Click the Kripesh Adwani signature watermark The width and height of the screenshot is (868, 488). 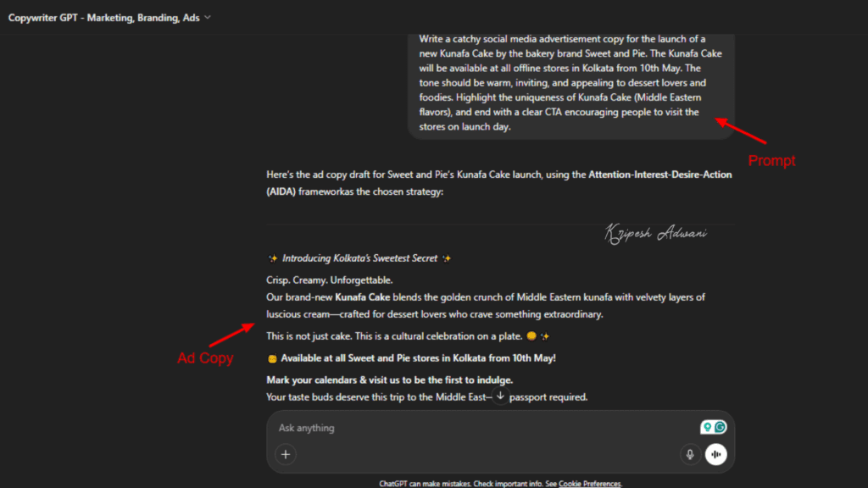pyautogui.click(x=659, y=231)
